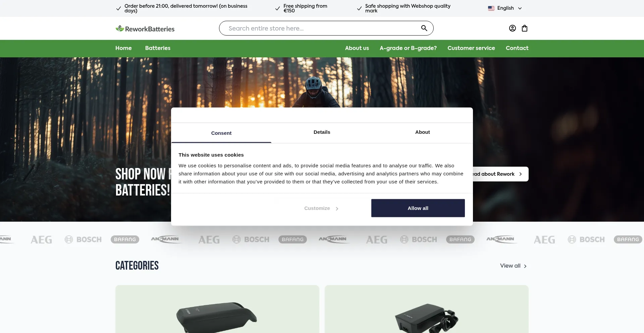Select the Consent tab
Screen dimensions: 644x333
[x=221, y=133]
